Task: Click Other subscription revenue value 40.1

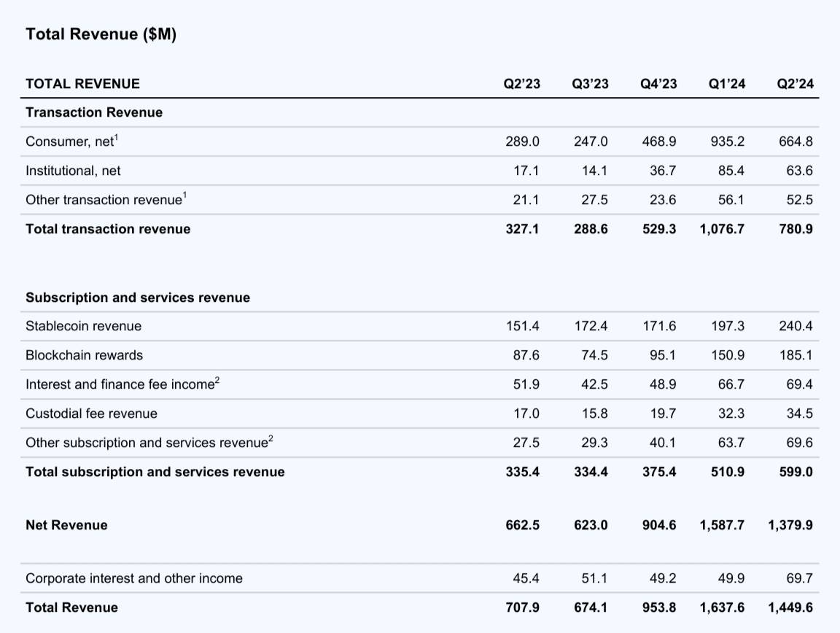Action: [663, 443]
